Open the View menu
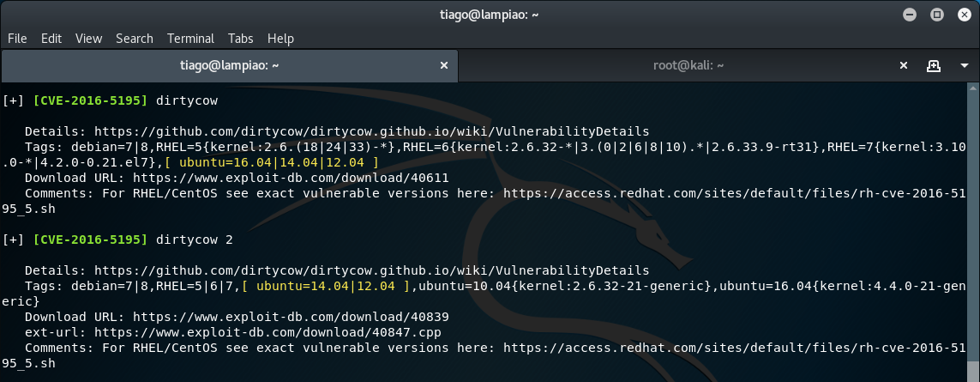 pos(89,38)
